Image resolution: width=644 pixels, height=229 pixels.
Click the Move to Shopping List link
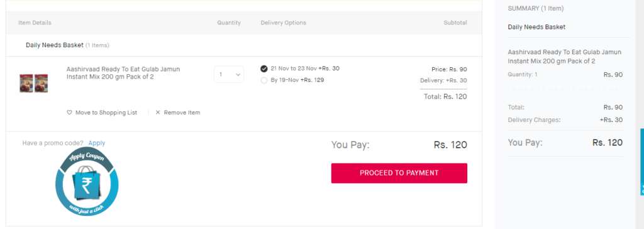tap(106, 112)
